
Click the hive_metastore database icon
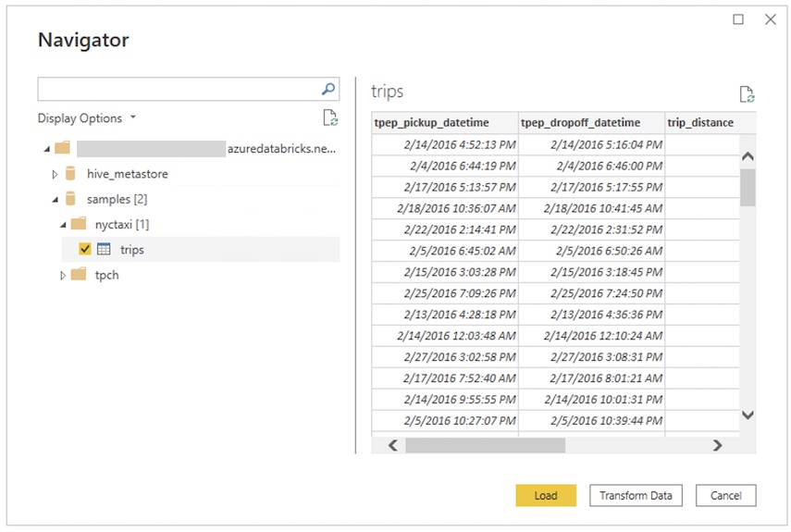70,174
